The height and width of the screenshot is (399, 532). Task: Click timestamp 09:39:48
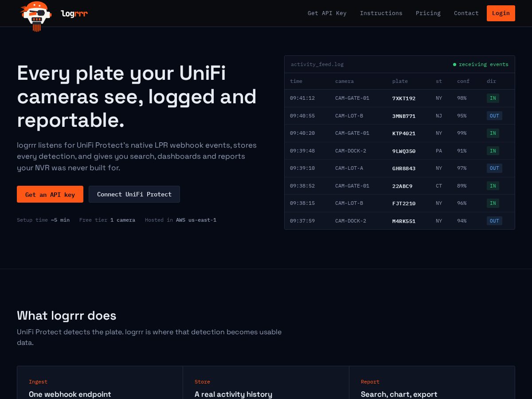pos(302,151)
